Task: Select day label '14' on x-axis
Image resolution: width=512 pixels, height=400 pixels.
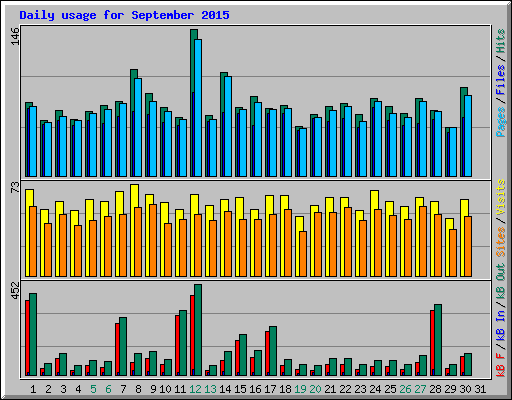Action: pos(225,389)
